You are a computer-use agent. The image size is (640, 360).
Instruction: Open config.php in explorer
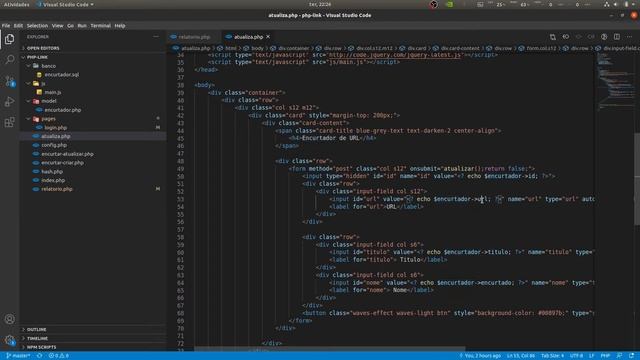coord(54,145)
